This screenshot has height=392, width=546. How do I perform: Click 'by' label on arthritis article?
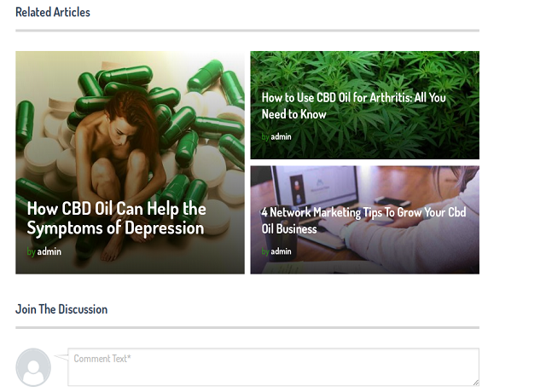[x=265, y=137]
